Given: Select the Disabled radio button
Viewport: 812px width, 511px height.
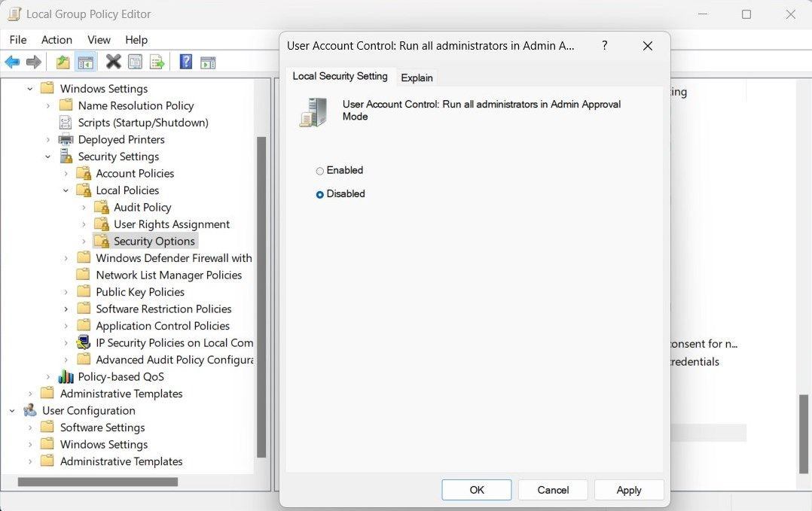Looking at the screenshot, I should coord(319,193).
